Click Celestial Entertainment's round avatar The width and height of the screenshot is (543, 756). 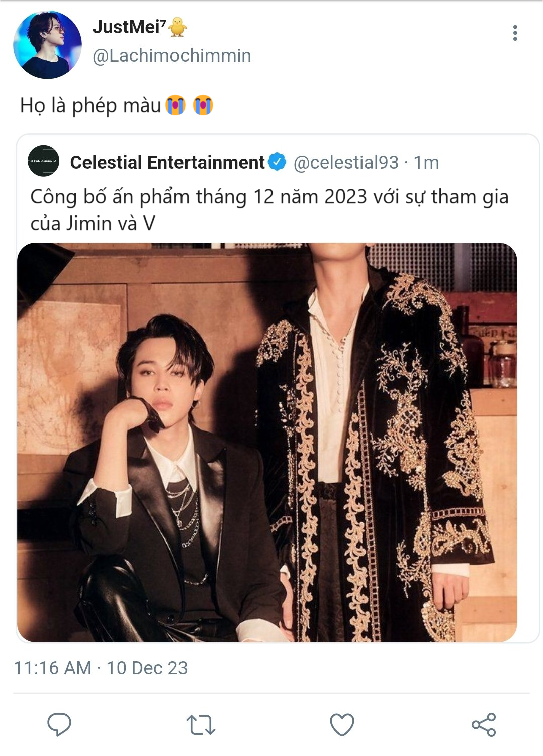[x=44, y=161]
